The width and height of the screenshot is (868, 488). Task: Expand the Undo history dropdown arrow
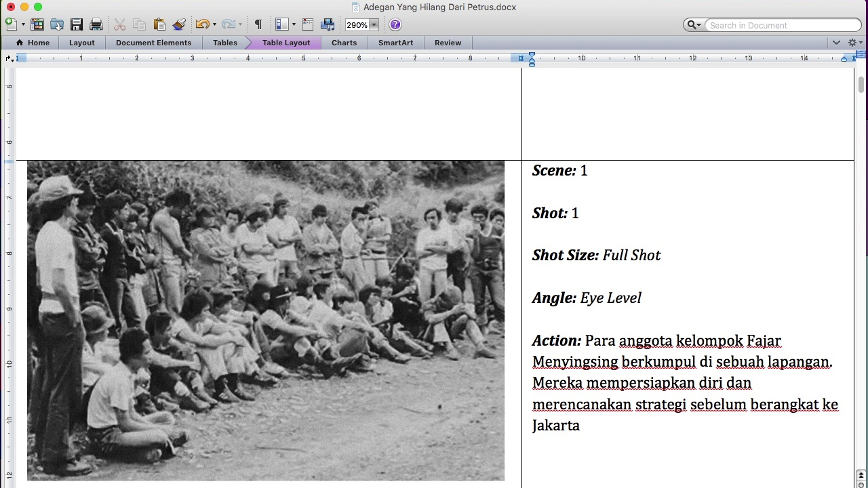click(x=214, y=24)
